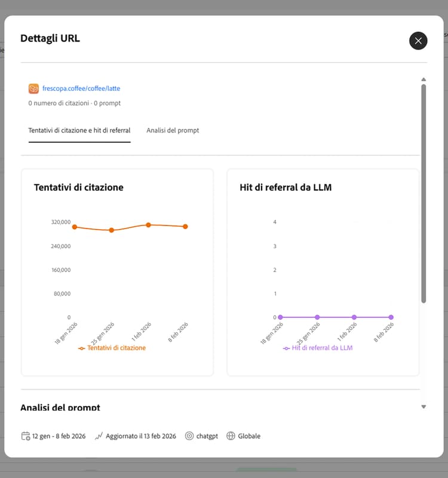
Task: Open the frescopa.coffee/coffee/latte link
Action: pyautogui.click(x=81, y=88)
